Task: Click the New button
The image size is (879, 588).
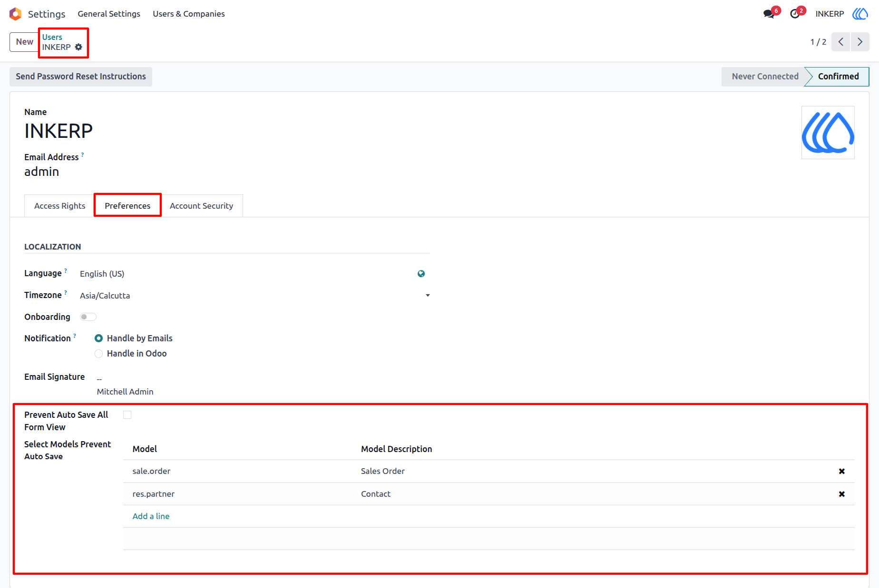Action: pos(24,42)
